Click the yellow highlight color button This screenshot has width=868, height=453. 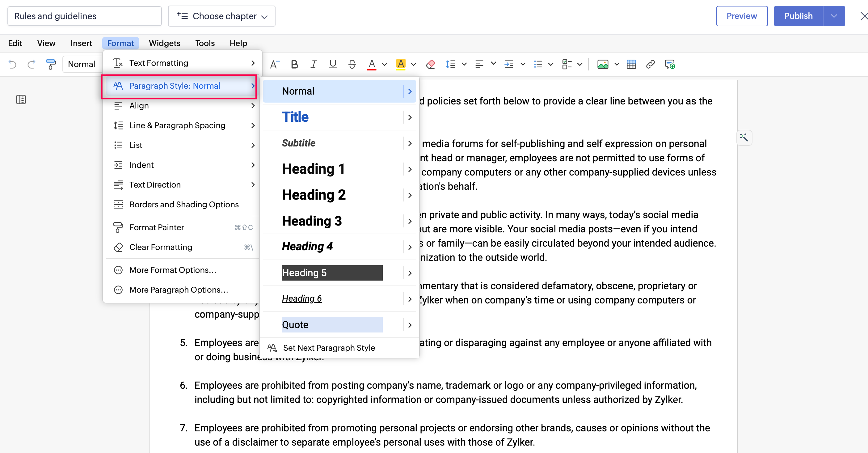click(x=400, y=64)
